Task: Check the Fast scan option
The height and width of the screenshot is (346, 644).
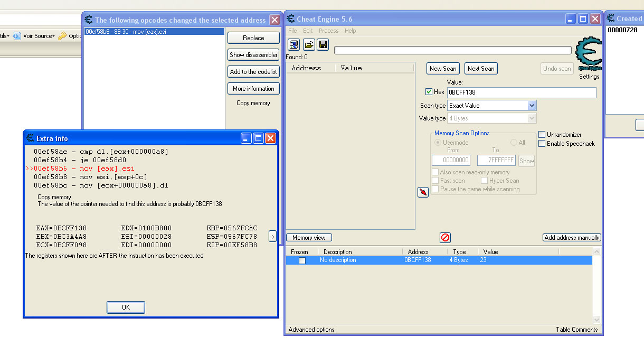Action: tap(435, 181)
